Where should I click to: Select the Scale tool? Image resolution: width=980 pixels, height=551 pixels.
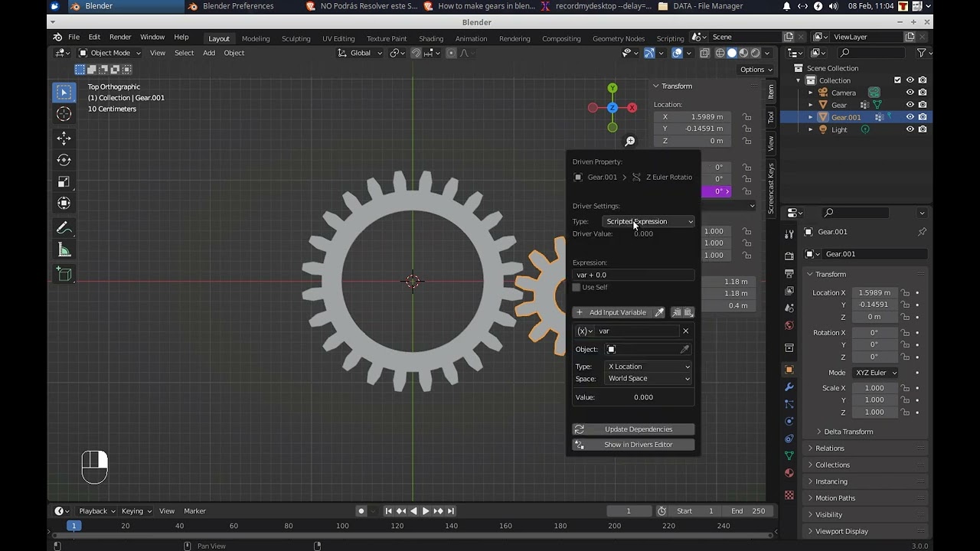click(64, 181)
